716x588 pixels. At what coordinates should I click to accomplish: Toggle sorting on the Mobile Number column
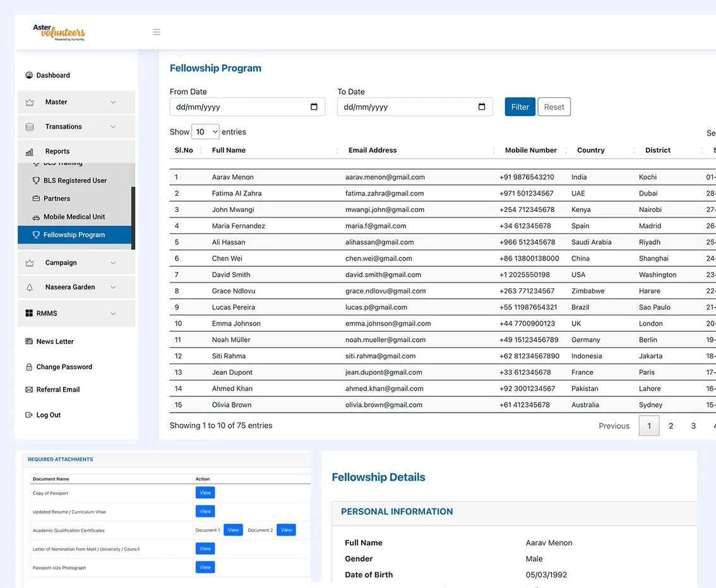coord(530,150)
